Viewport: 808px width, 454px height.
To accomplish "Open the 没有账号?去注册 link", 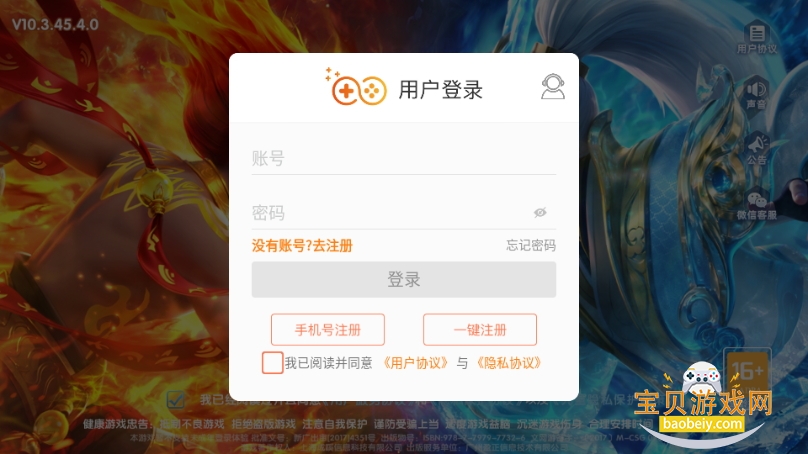I will tap(302, 246).
